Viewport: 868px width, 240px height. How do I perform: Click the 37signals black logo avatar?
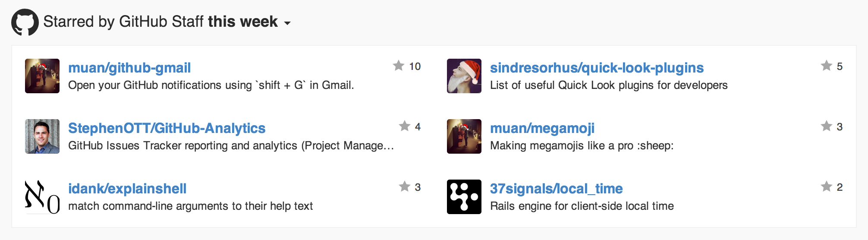464,197
